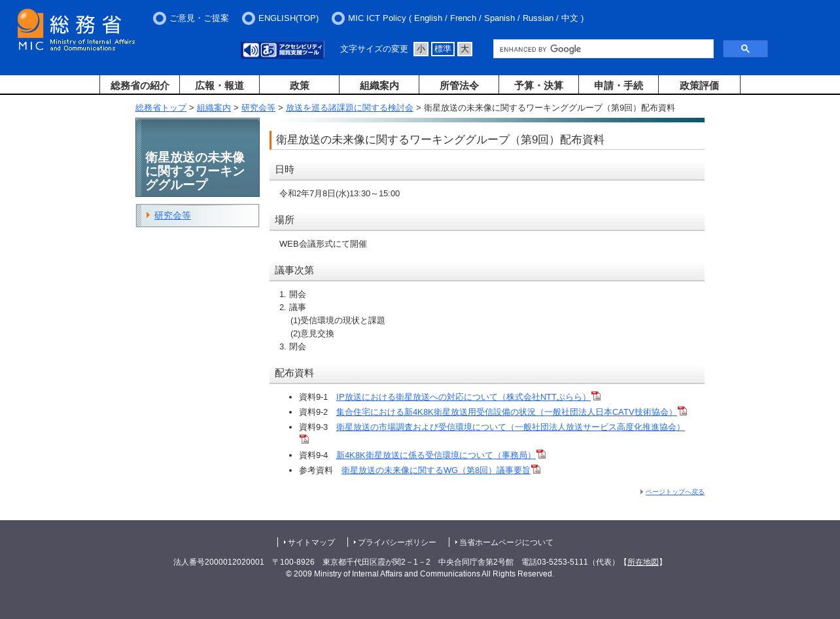The width and height of the screenshot is (840, 619).
Task: Open 新4K8K衛星放送に係る受信環境について document
Action: [436, 455]
